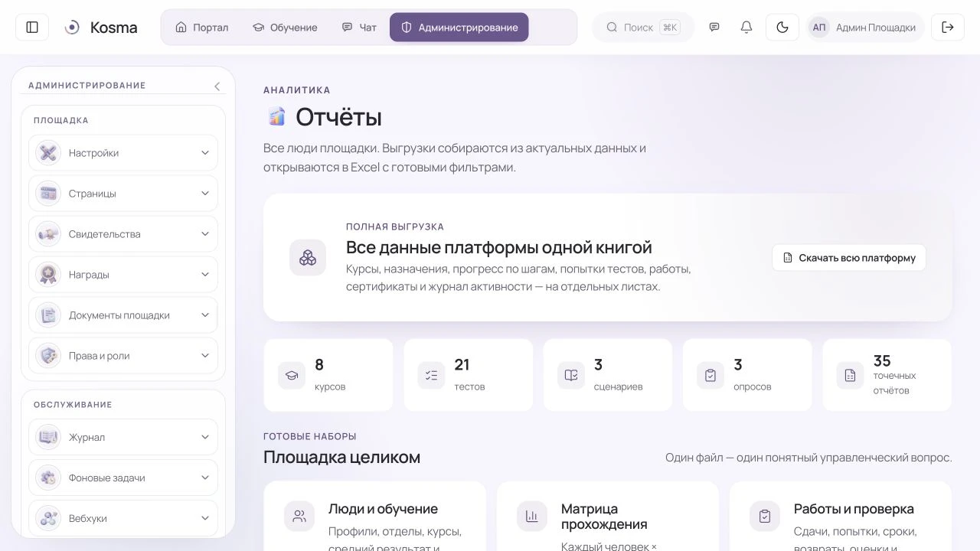This screenshot has height=551, width=980.
Task: Click the Люди и обучение icon
Action: [299, 517]
